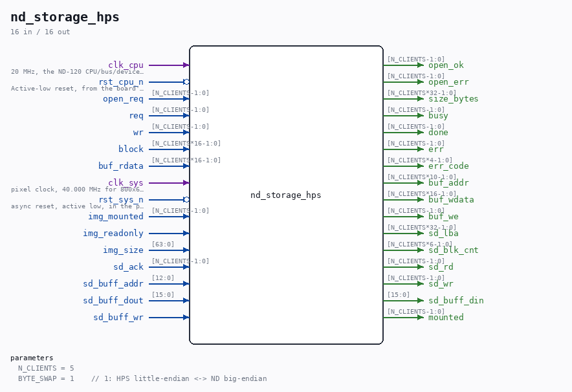Click the sd_buff_wr input label
The height and width of the screenshot is (392, 572).
click(118, 317)
